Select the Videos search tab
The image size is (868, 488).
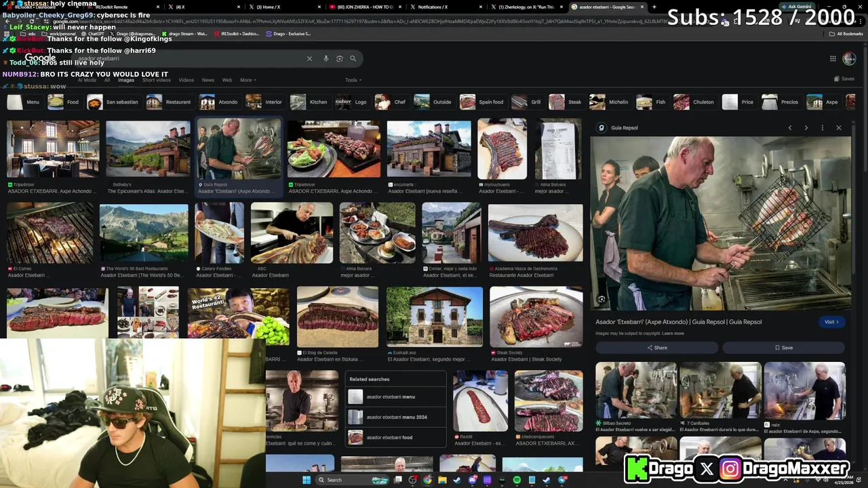click(x=186, y=80)
